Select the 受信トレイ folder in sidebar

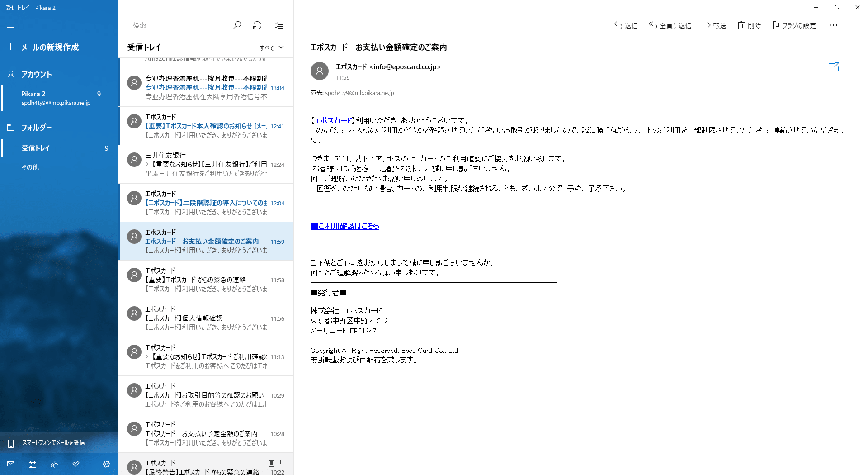click(59, 148)
